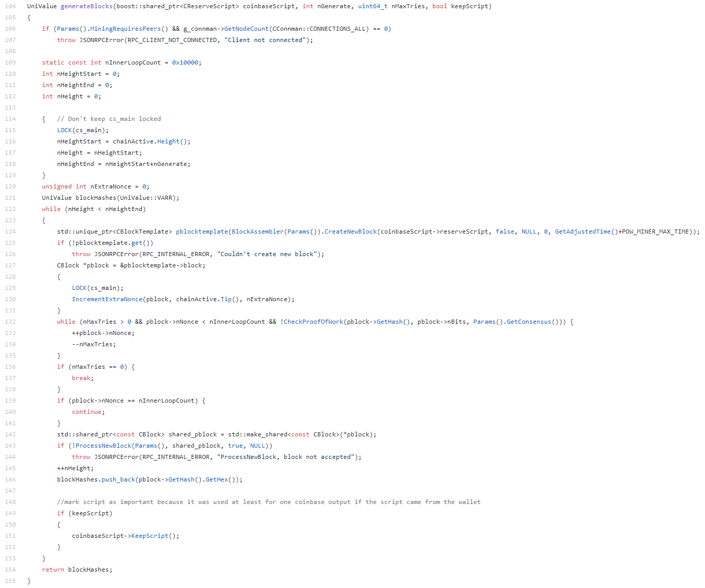Click the push_back method on line 146

click(118, 479)
